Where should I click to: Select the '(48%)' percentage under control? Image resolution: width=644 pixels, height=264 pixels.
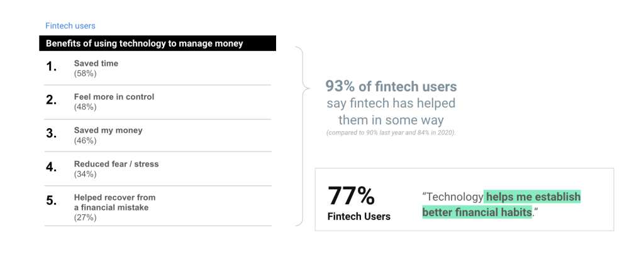(85, 107)
